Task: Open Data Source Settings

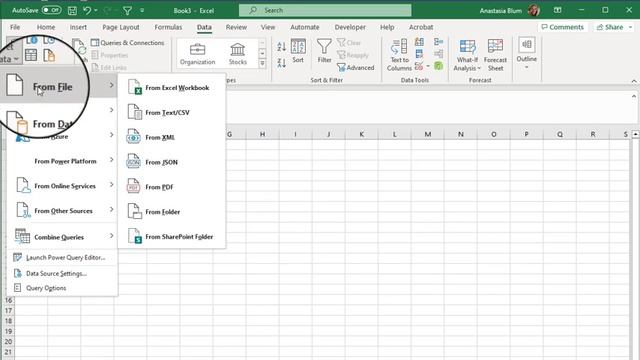Action: coord(61,273)
